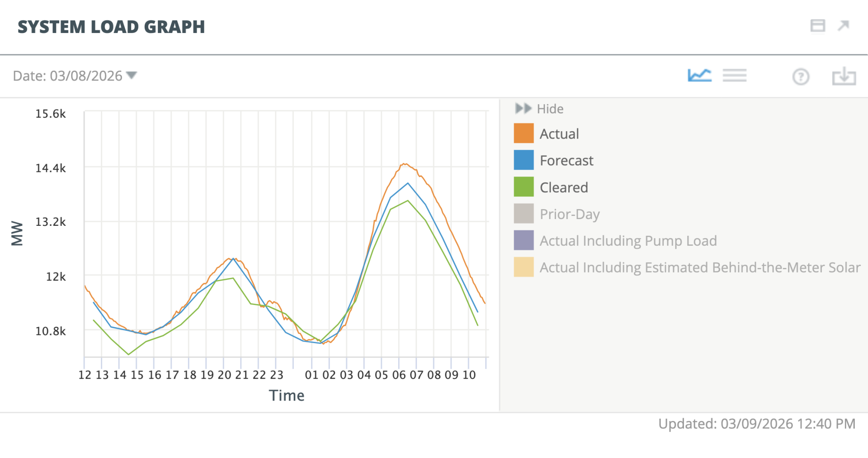Click the Actual load peak on chart
The width and height of the screenshot is (868, 458).
point(405,164)
